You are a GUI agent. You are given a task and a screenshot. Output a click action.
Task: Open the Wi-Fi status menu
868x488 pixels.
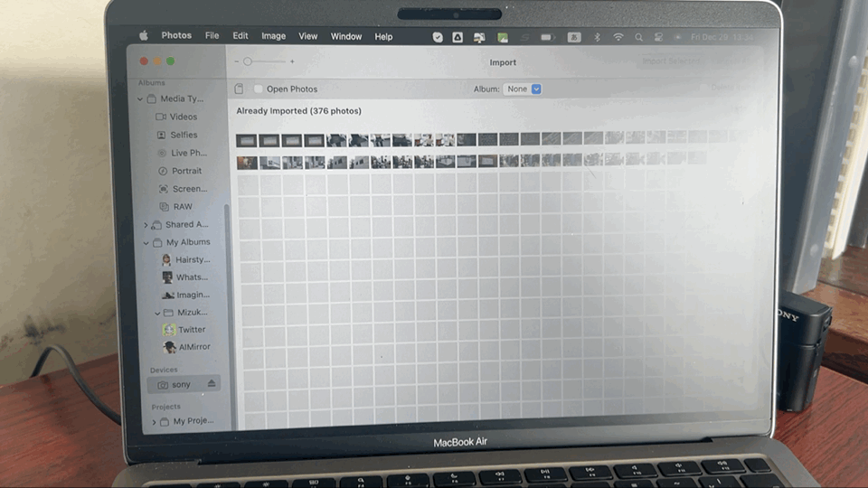pos(618,37)
